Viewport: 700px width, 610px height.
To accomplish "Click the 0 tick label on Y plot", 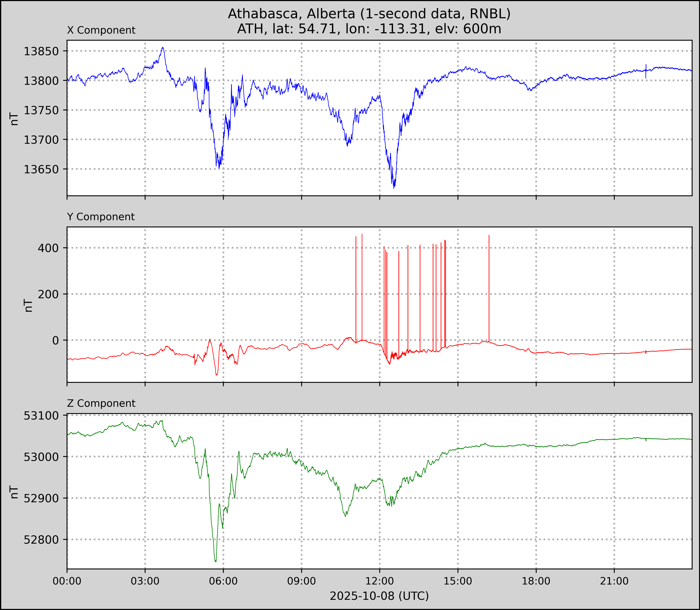I will click(x=56, y=340).
